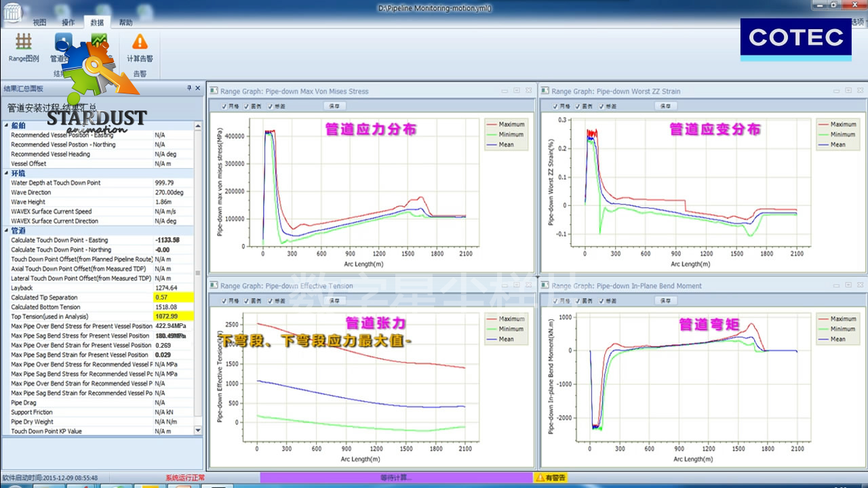Click 保存 in Effective Tension graph
The width and height of the screenshot is (868, 488).
[334, 300]
